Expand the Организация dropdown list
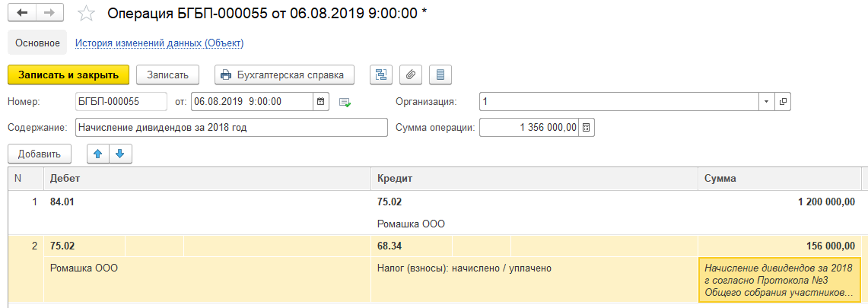 pyautogui.click(x=766, y=102)
